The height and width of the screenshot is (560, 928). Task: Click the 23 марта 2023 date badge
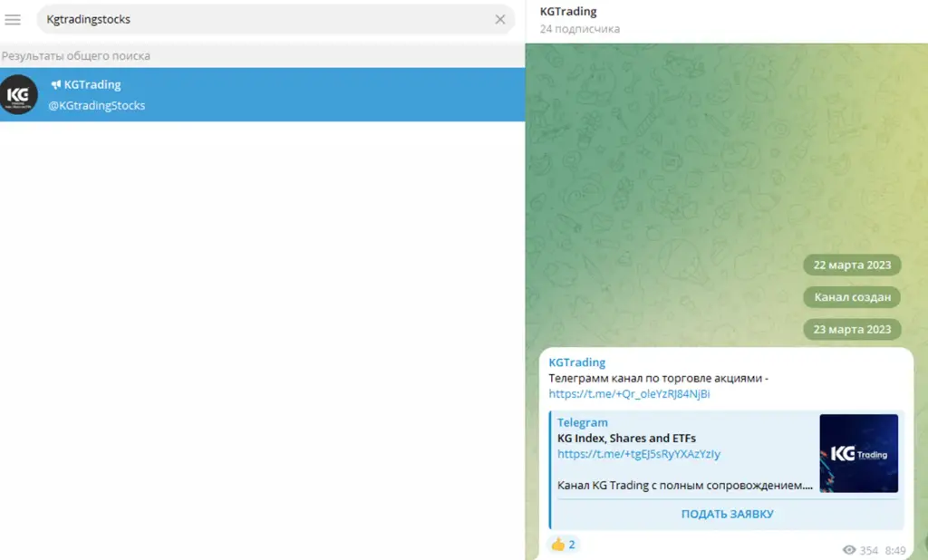coord(852,329)
